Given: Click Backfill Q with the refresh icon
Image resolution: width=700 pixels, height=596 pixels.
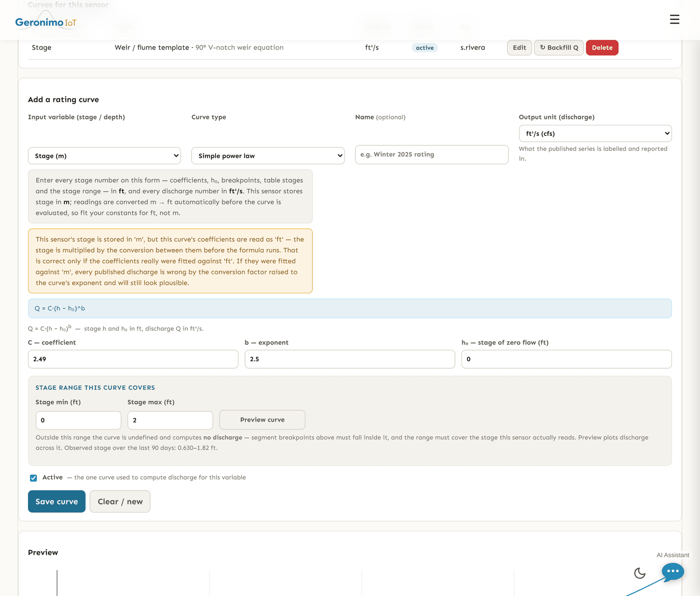Looking at the screenshot, I should tap(559, 47).
